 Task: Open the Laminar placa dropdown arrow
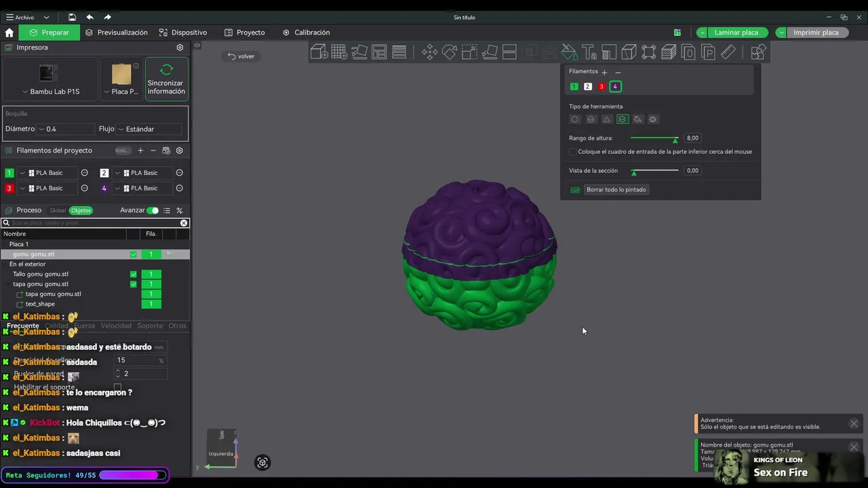click(702, 33)
